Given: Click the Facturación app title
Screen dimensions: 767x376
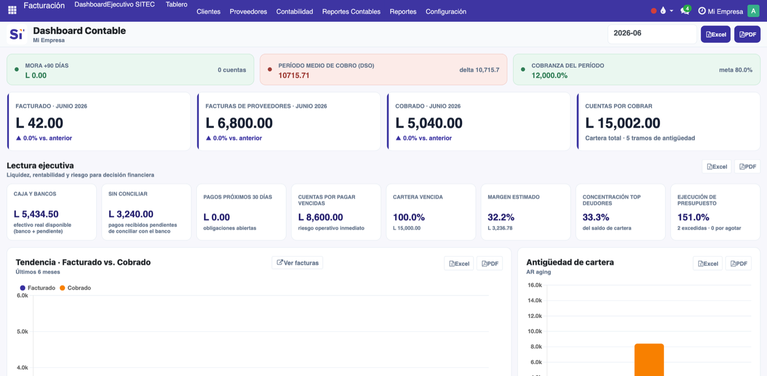Looking at the screenshot, I should click(x=44, y=6).
